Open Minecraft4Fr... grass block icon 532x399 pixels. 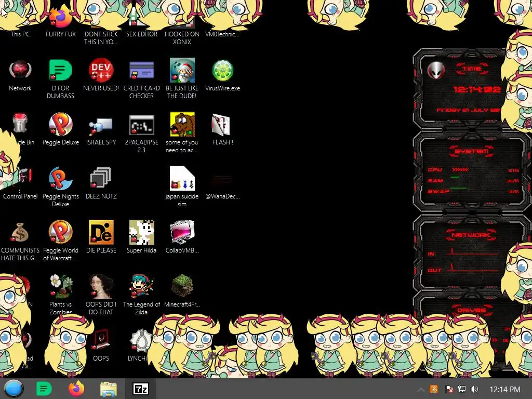click(182, 286)
